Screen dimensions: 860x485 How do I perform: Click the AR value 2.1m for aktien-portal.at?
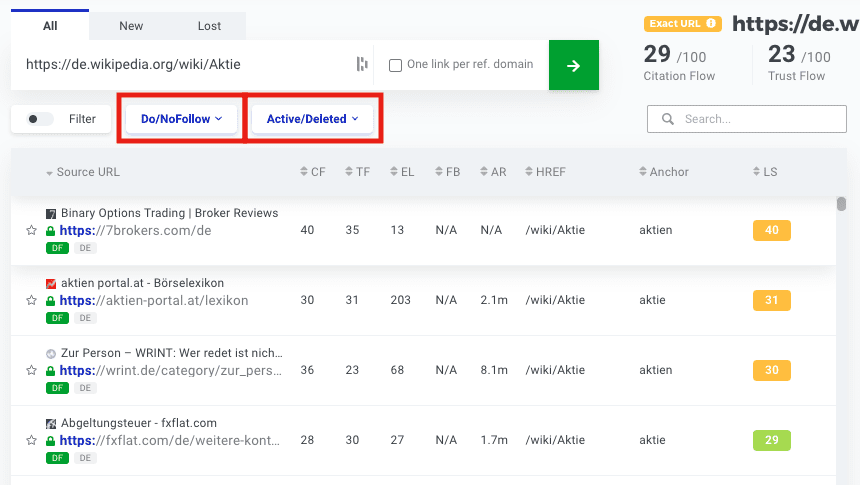click(494, 300)
